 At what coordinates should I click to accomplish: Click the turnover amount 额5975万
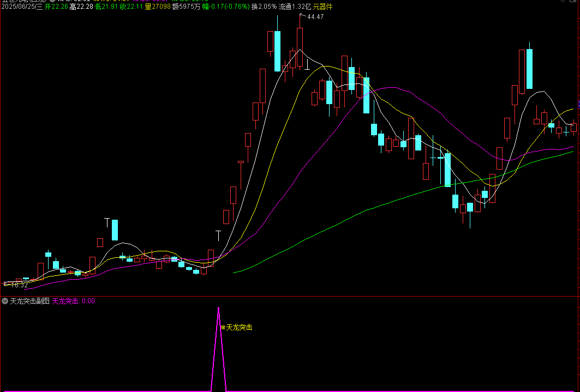[x=187, y=7]
